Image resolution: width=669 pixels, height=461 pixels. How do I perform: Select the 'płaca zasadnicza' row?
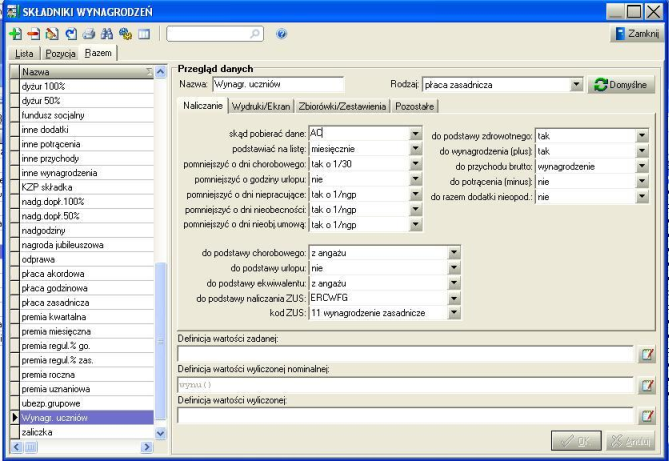pos(87,303)
